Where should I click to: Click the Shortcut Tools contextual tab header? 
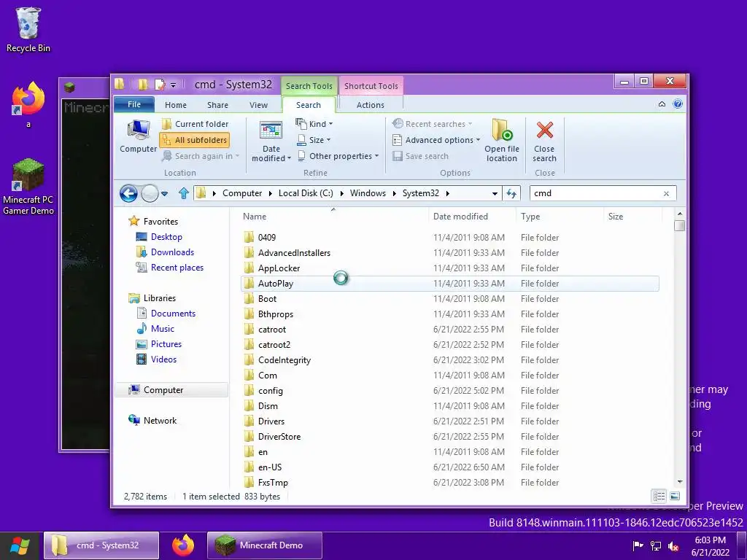point(371,86)
